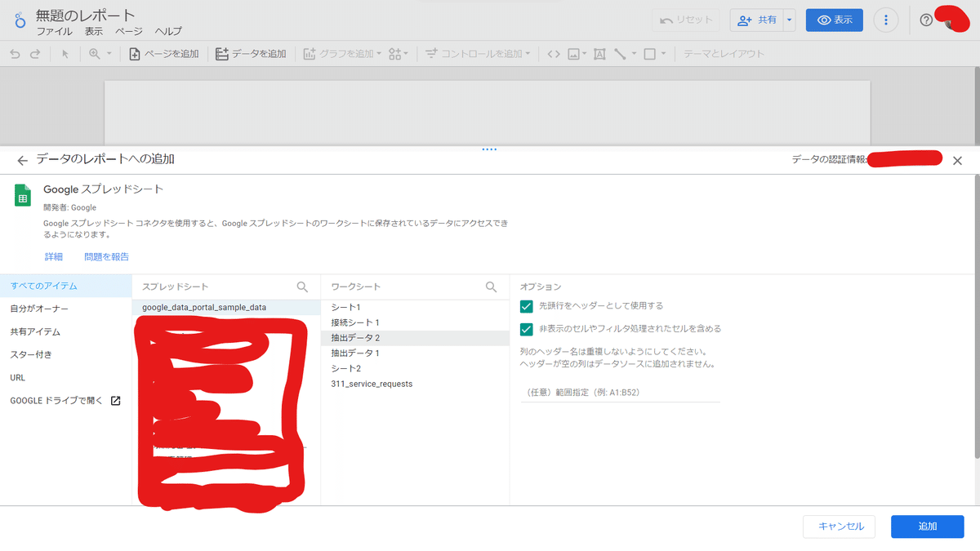980x551 pixels.
Task: Click the shape rectangle tool icon
Action: click(649, 54)
